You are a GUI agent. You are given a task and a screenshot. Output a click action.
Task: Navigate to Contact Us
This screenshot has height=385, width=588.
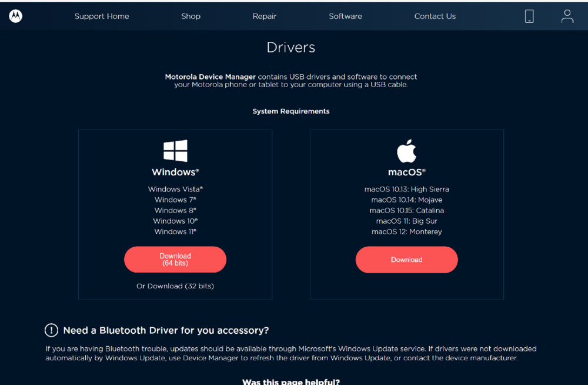435,16
